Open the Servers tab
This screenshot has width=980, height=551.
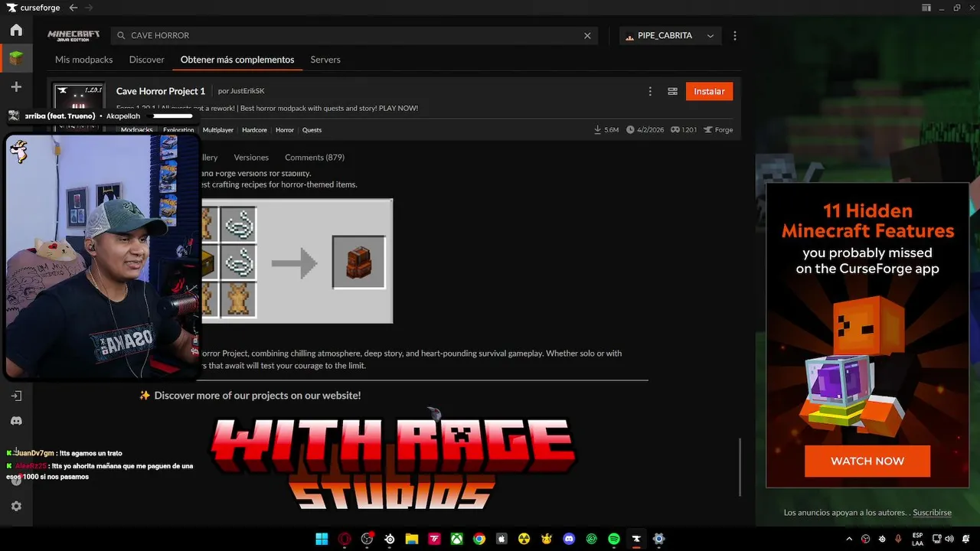[325, 60]
